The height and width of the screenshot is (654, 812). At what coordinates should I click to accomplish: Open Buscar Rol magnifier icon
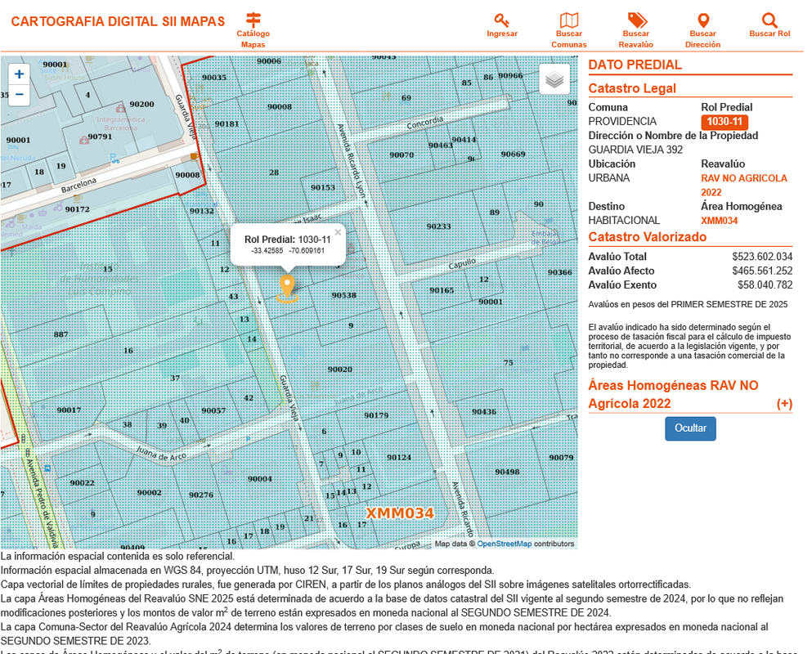(x=769, y=20)
